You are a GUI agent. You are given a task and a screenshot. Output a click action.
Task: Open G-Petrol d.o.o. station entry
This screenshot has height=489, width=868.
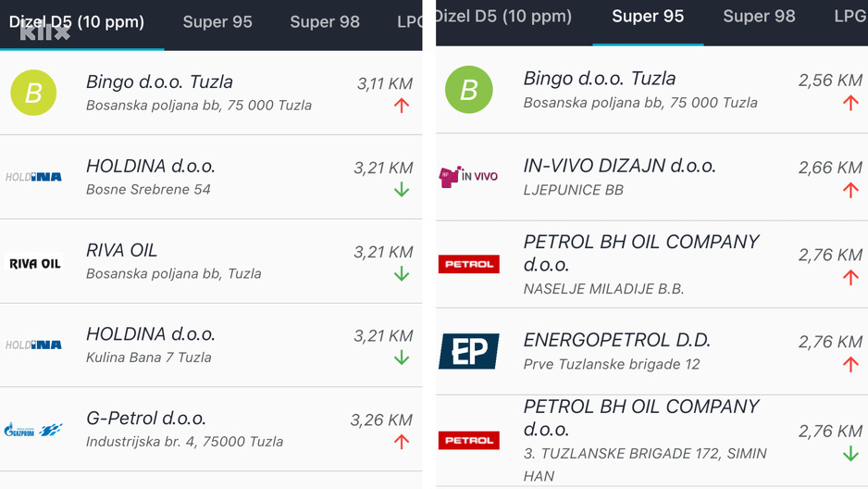click(x=146, y=419)
